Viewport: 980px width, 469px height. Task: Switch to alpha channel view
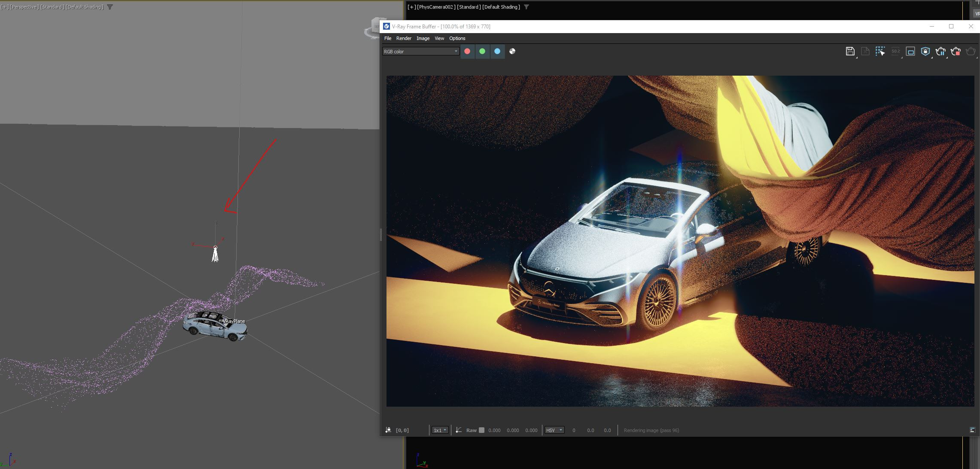coord(512,51)
